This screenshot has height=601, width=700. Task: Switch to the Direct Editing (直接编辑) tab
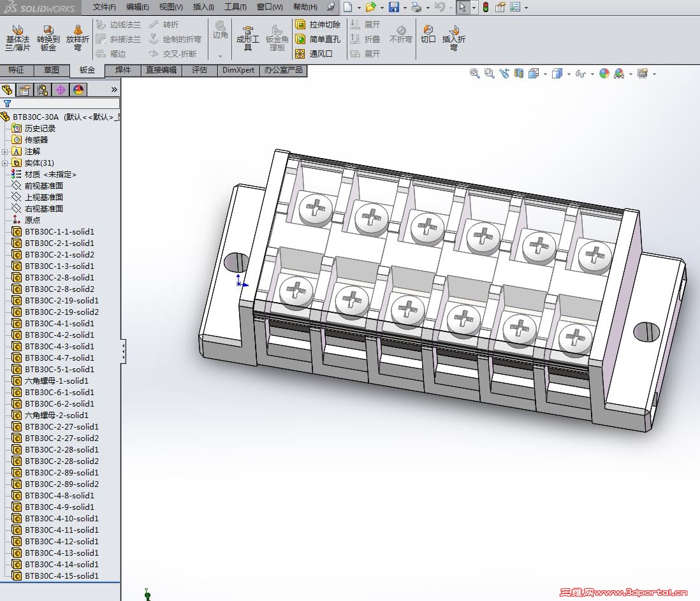(x=161, y=70)
